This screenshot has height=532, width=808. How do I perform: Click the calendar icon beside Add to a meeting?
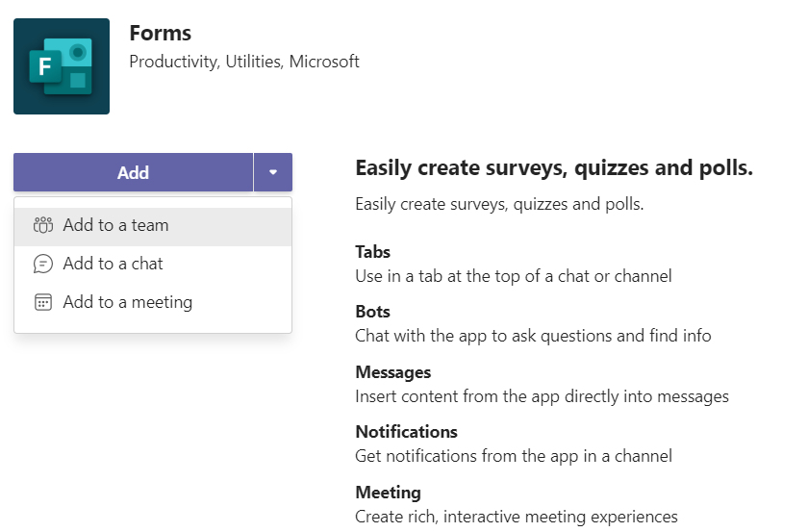click(x=42, y=302)
